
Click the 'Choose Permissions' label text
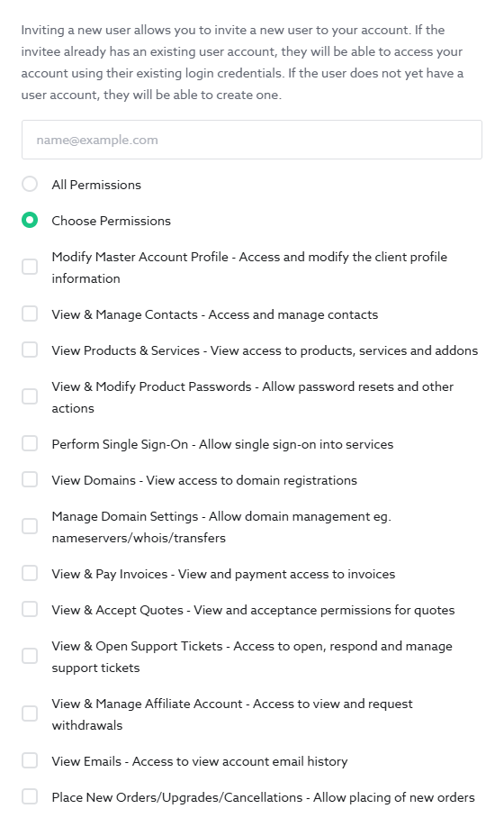(112, 221)
